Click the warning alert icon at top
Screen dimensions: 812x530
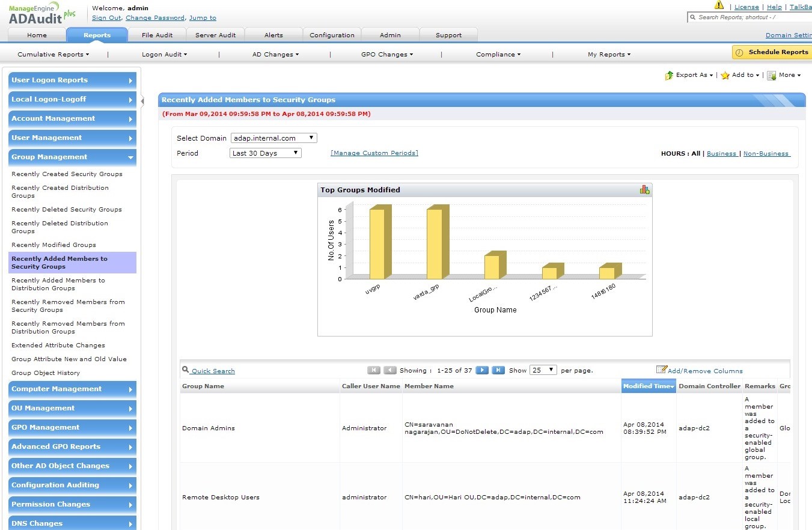(719, 5)
